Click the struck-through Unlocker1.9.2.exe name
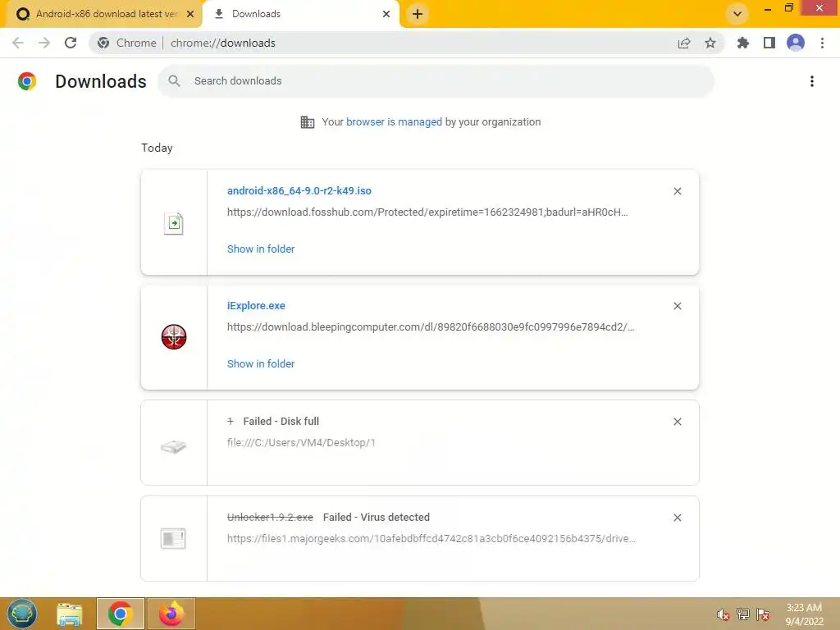Screen dimensions: 840x630 coord(270,517)
